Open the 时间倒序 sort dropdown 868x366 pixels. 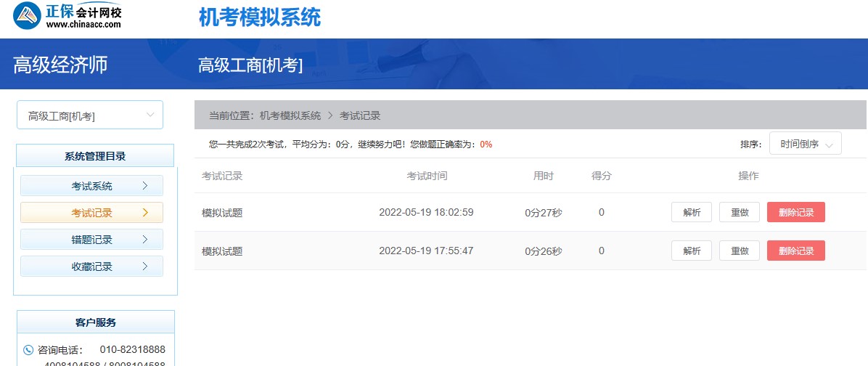point(805,144)
